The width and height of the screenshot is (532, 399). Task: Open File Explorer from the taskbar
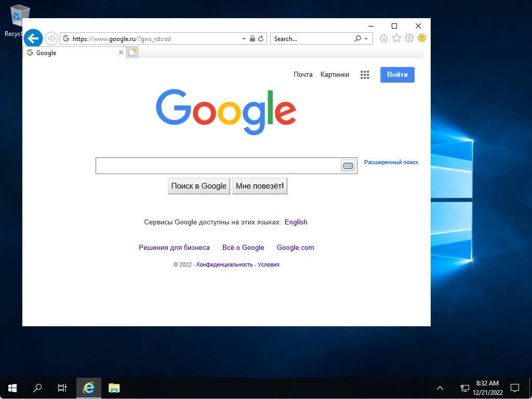pyautogui.click(x=113, y=388)
